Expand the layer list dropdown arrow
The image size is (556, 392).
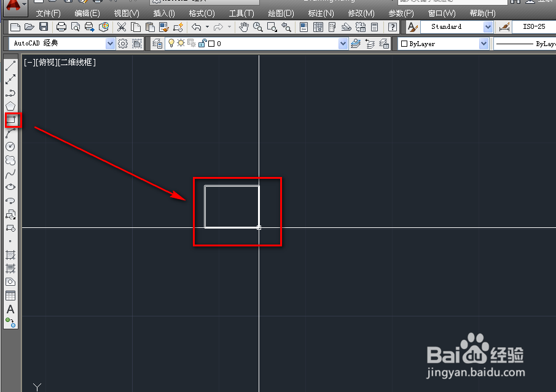click(343, 44)
